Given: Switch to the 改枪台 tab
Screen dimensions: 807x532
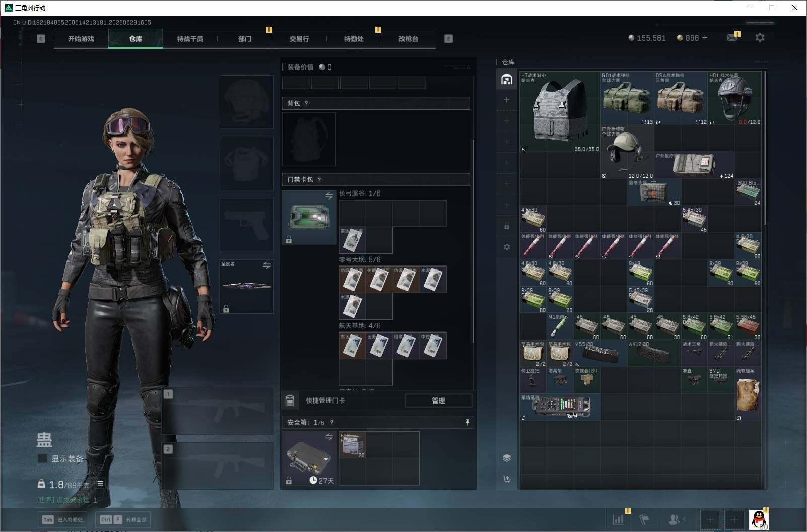Looking at the screenshot, I should [408, 39].
